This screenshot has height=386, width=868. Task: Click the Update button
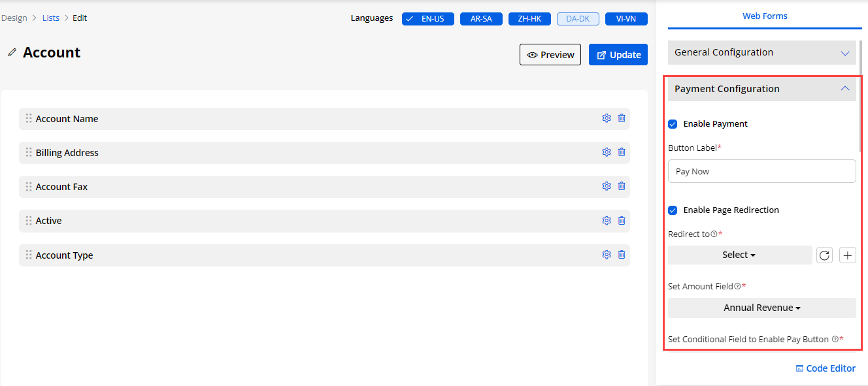(x=618, y=55)
